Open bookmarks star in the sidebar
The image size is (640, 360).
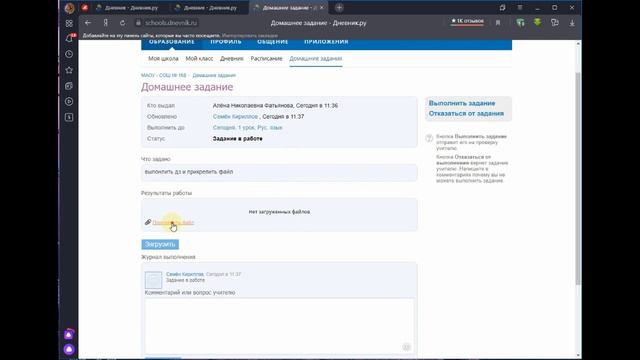[69, 70]
